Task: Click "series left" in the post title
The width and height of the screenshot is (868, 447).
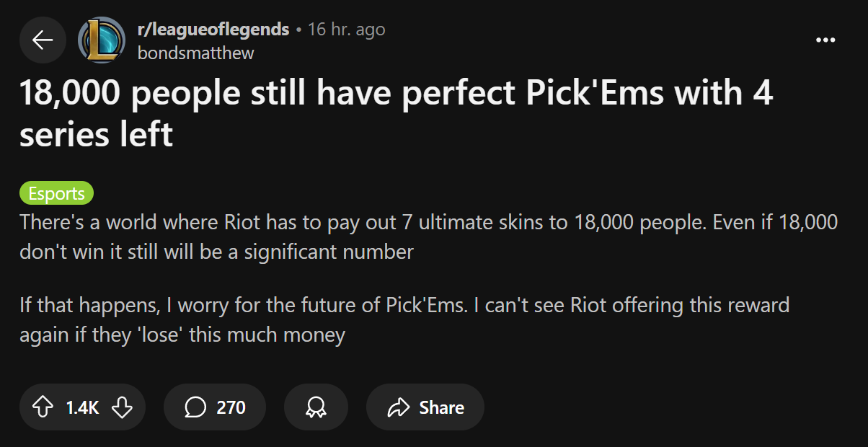Action: (96, 134)
